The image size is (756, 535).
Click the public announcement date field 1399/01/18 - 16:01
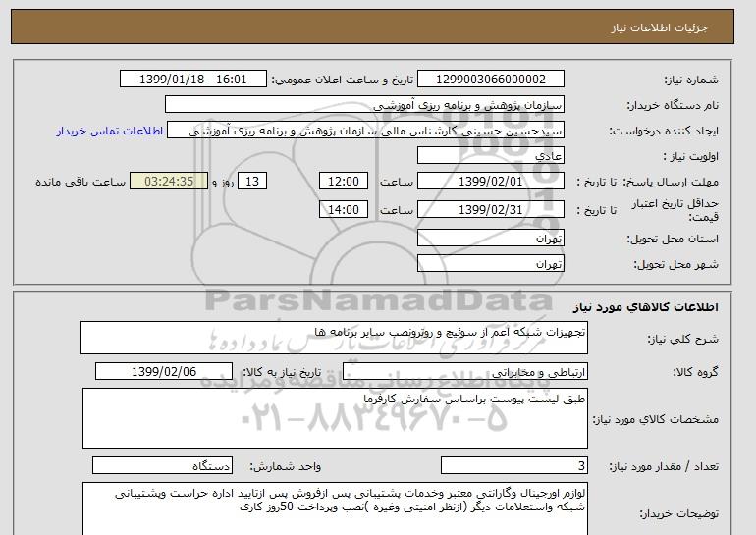tap(192, 80)
